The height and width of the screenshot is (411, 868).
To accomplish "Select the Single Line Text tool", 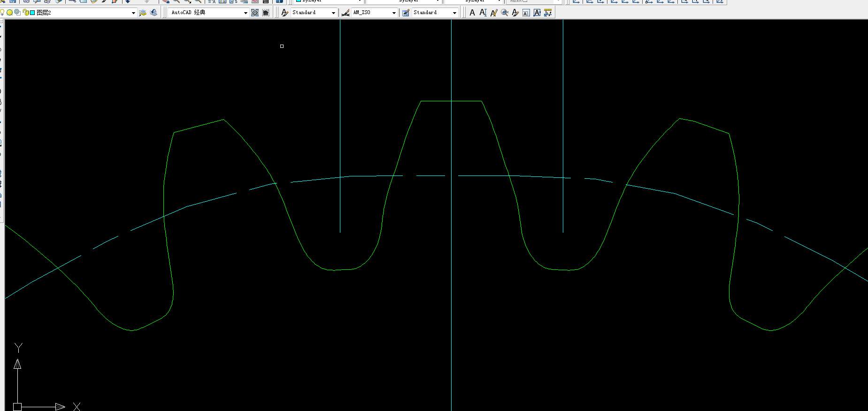I will pos(483,13).
